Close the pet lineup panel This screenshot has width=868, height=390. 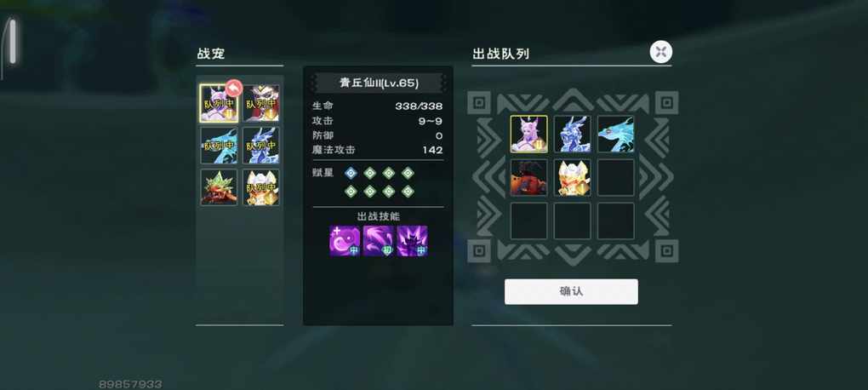coord(661,52)
